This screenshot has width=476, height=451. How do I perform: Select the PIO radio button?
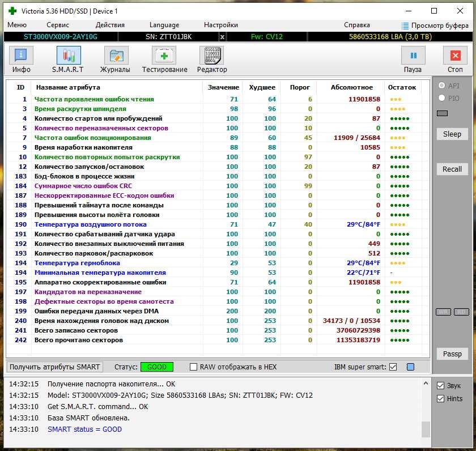[x=441, y=97]
